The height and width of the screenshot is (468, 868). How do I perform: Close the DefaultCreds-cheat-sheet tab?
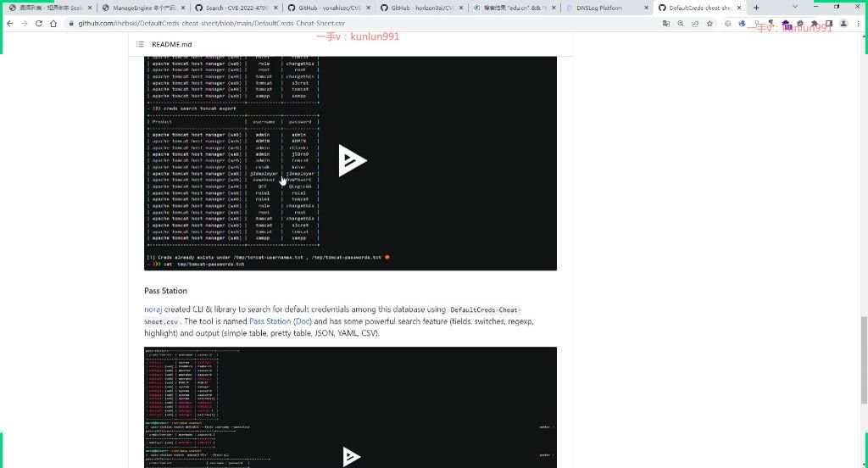(739, 8)
